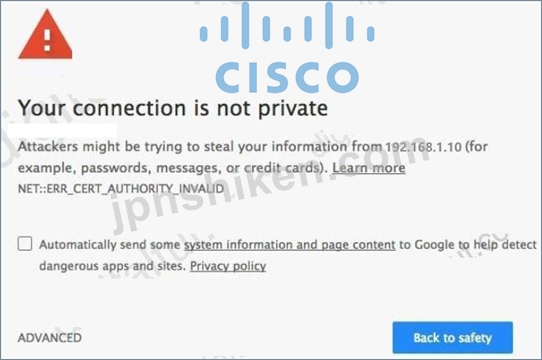Image resolution: width=542 pixels, height=360 pixels.
Task: Open the Privacy policy link
Action: pos(228,266)
